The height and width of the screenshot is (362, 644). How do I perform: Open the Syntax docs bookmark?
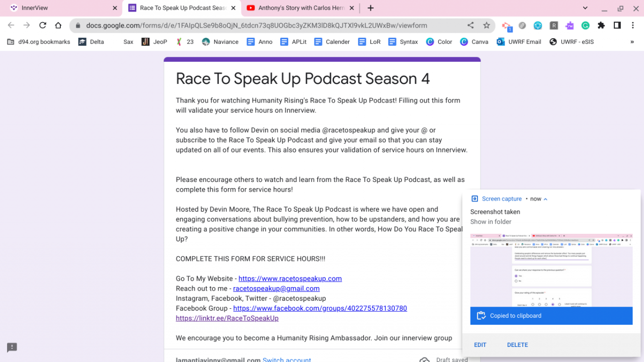[403, 42]
